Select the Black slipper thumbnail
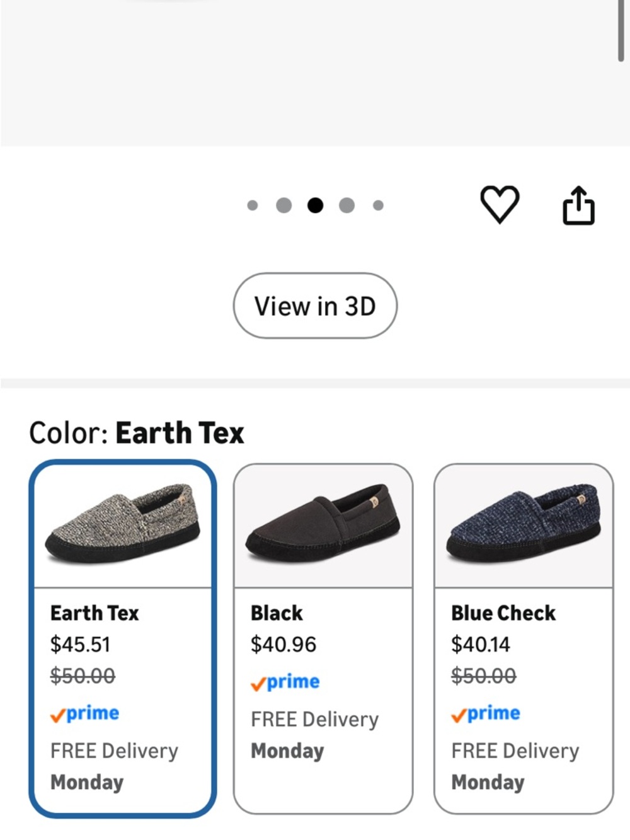630x840 pixels. tap(323, 526)
